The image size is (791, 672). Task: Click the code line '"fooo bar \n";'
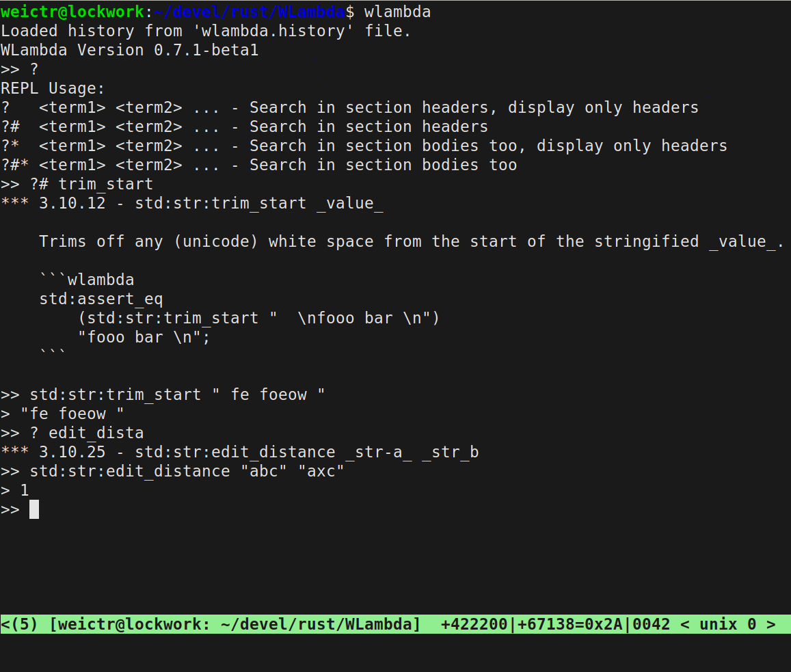click(x=144, y=337)
